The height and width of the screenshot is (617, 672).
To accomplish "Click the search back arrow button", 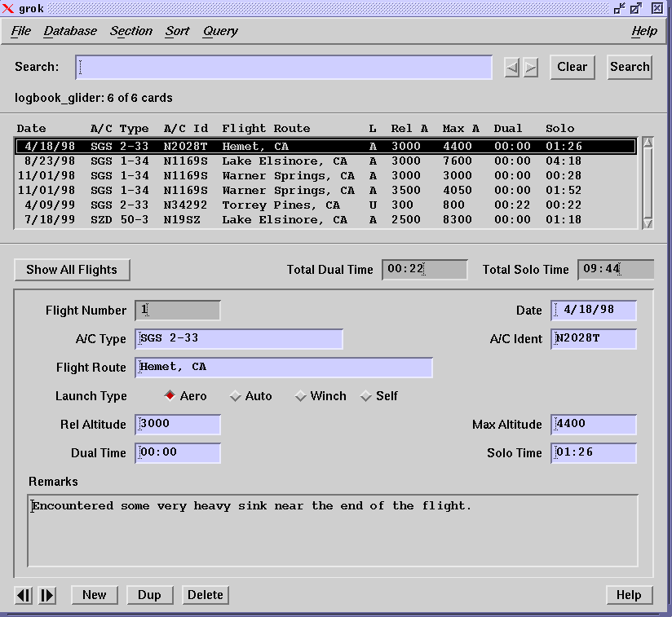I will [511, 68].
